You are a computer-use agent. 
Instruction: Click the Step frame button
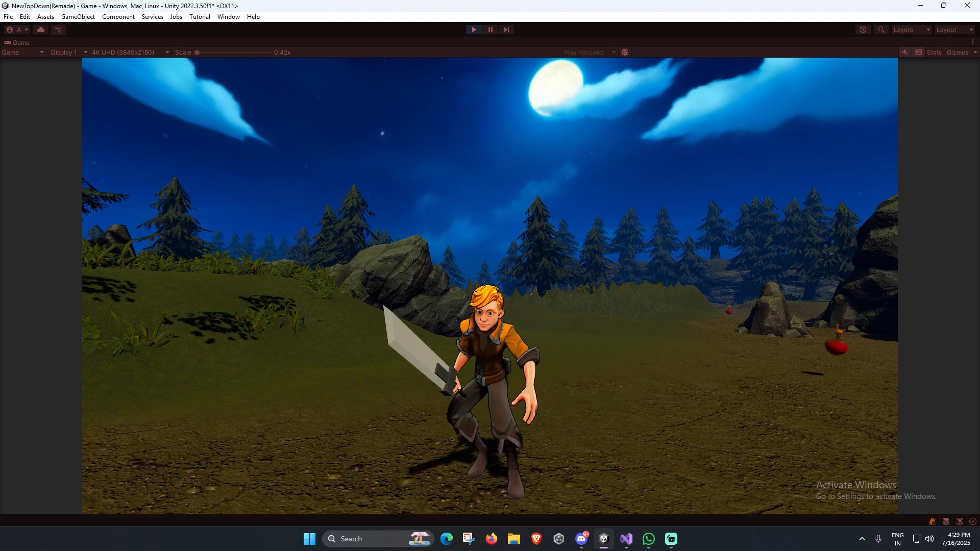click(x=506, y=30)
